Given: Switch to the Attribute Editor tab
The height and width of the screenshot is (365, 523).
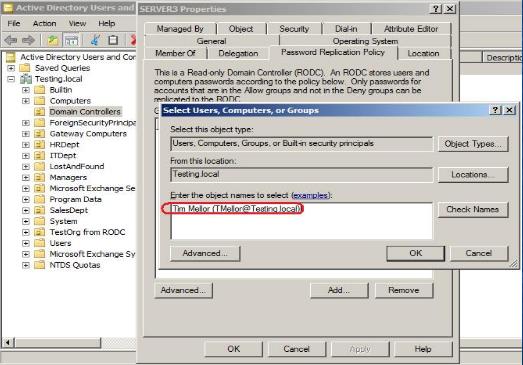Looking at the screenshot, I should pos(411,29).
